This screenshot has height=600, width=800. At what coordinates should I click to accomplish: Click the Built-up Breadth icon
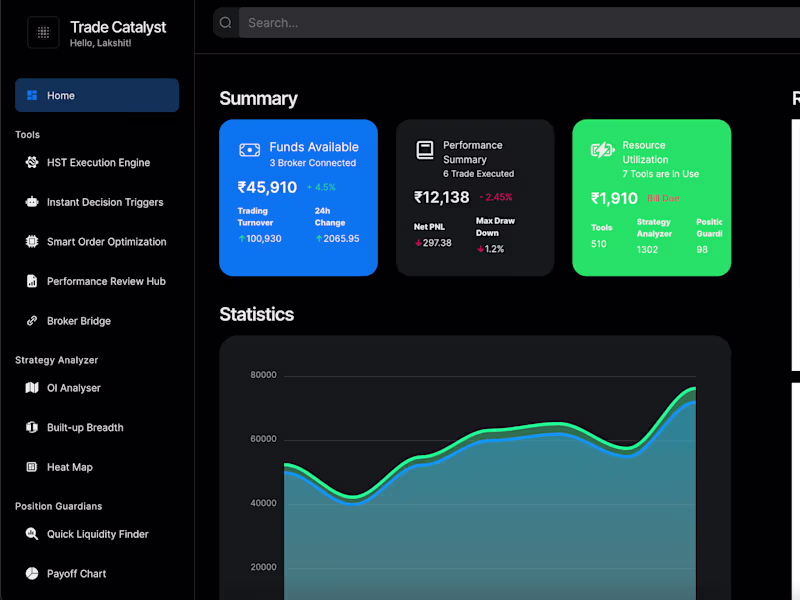tap(32, 427)
